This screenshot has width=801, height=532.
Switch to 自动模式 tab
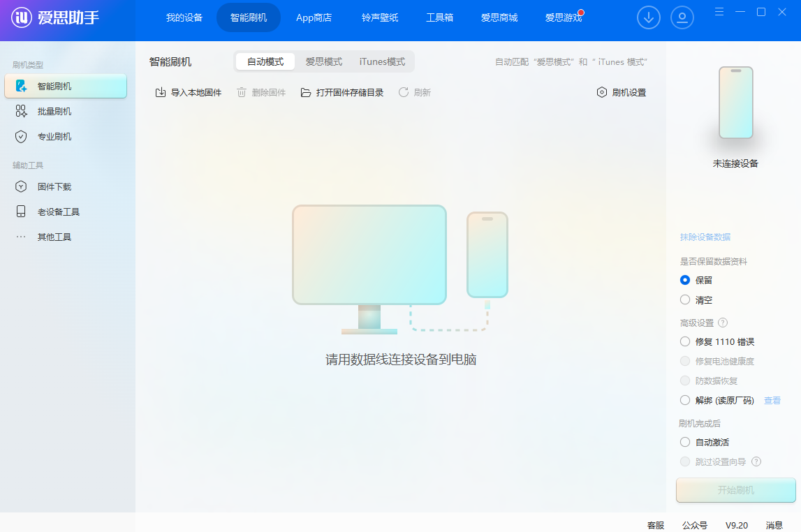tap(265, 61)
